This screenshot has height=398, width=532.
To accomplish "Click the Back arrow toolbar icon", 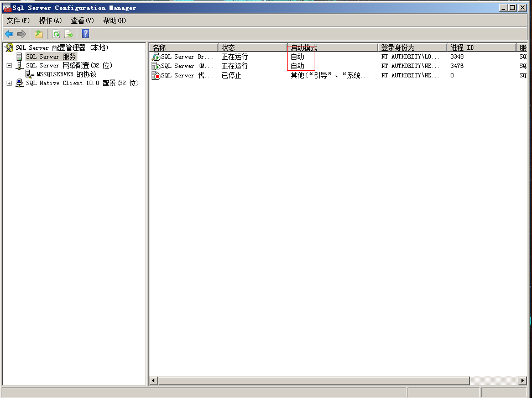I will pyautogui.click(x=9, y=34).
